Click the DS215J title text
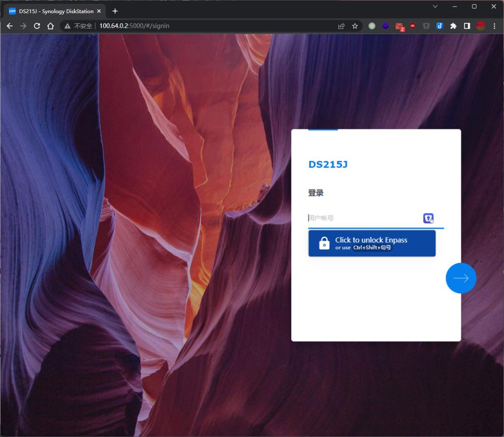The image size is (504, 437). pyautogui.click(x=328, y=164)
